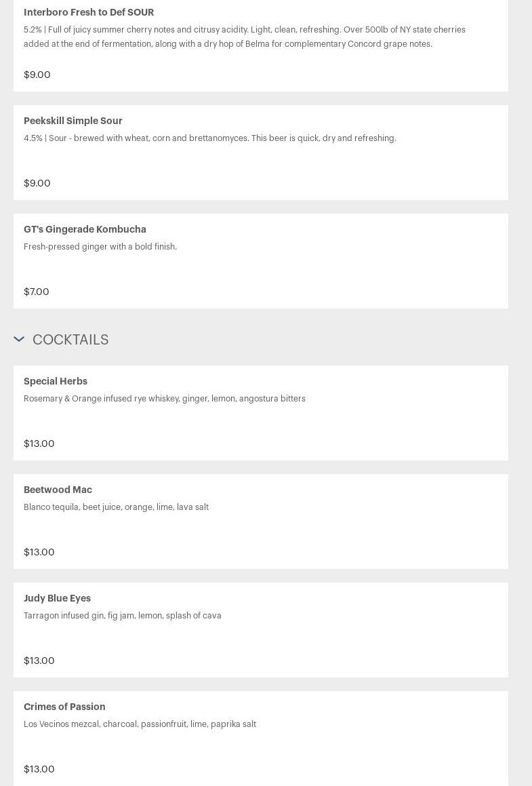Open Interboro Fresh to Def SOUR item
Image resolution: width=532 pixels, height=786 pixels.
pos(89,12)
